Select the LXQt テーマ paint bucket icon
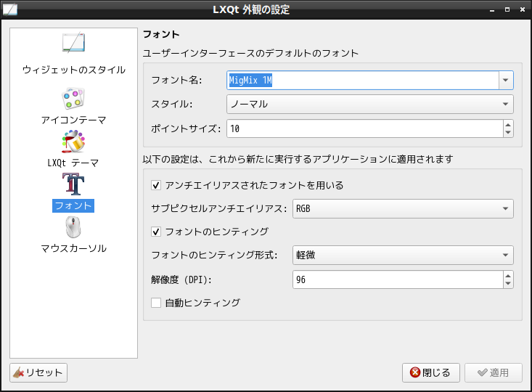The width and height of the screenshot is (532, 392). tap(73, 141)
